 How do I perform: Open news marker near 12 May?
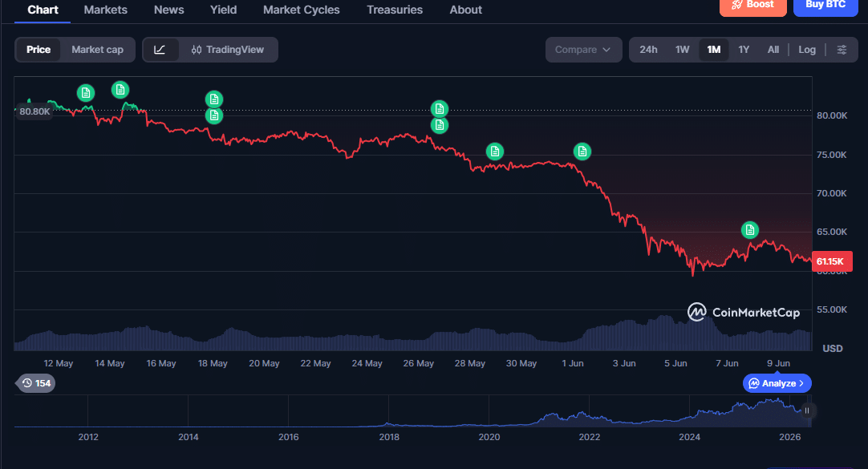86,93
